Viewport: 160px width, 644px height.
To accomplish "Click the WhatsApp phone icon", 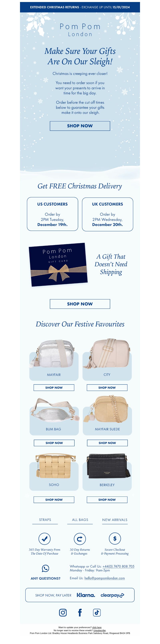I will [x=45, y=568].
